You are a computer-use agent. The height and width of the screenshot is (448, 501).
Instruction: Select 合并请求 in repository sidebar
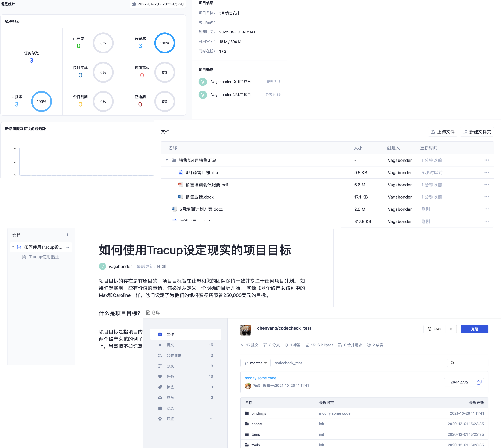tap(174, 355)
